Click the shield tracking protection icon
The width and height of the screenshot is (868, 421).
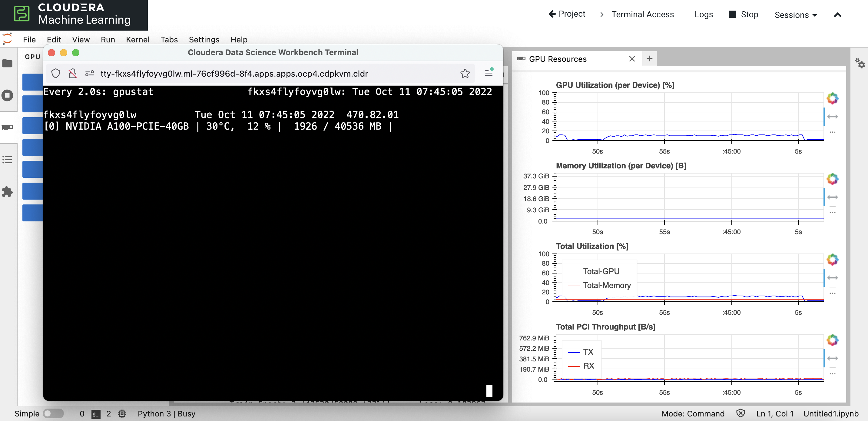point(56,74)
